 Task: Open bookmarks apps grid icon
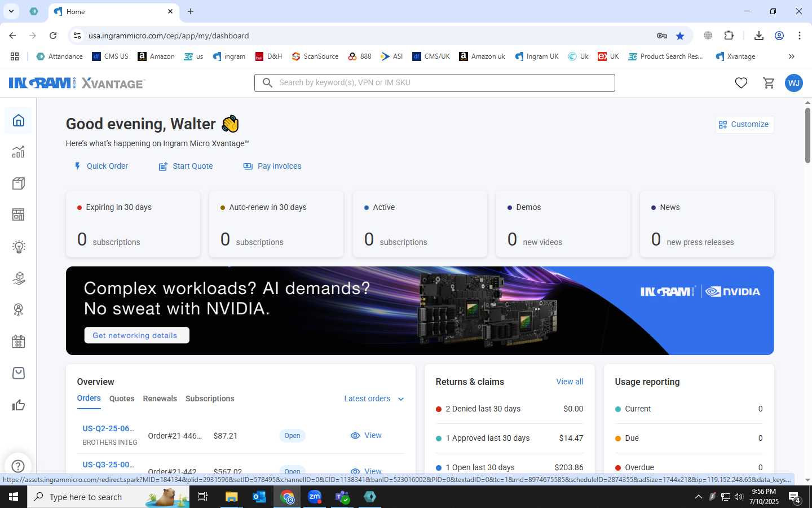(15, 56)
